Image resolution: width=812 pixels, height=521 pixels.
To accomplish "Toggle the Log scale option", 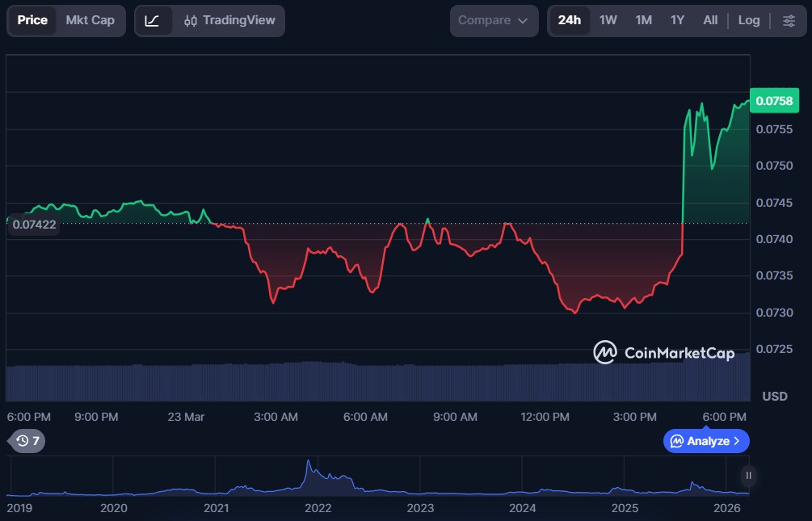I will (x=749, y=20).
